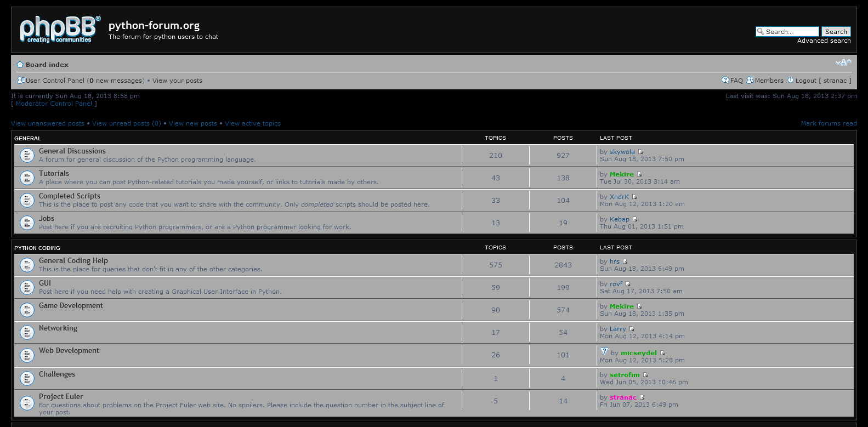View latest post icon next to Kebap

pyautogui.click(x=635, y=219)
